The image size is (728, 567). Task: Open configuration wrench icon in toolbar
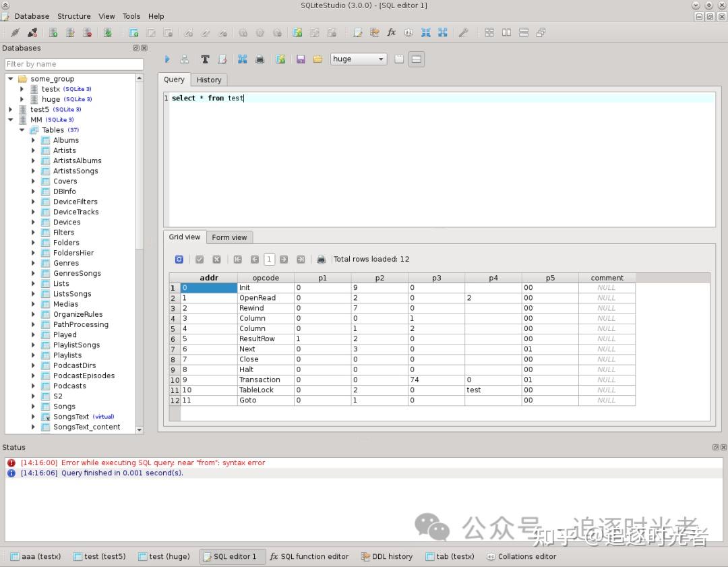coord(463,32)
